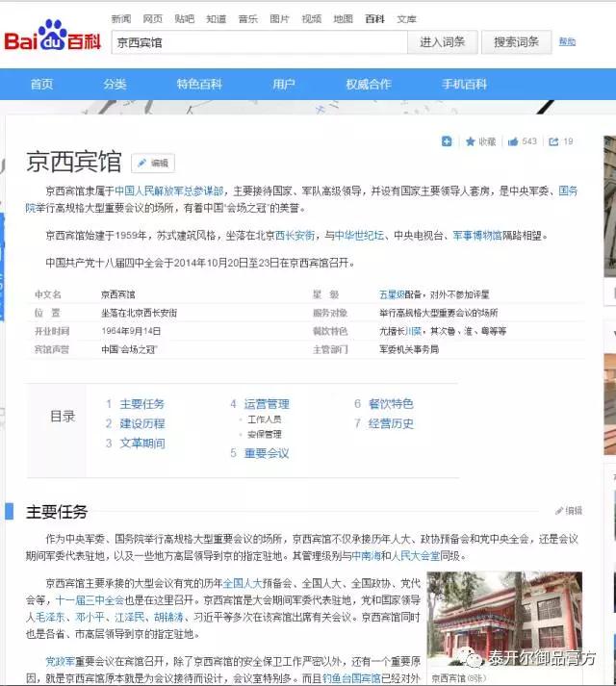Open the 党政军 link
616x686 pixels.
(x=61, y=661)
